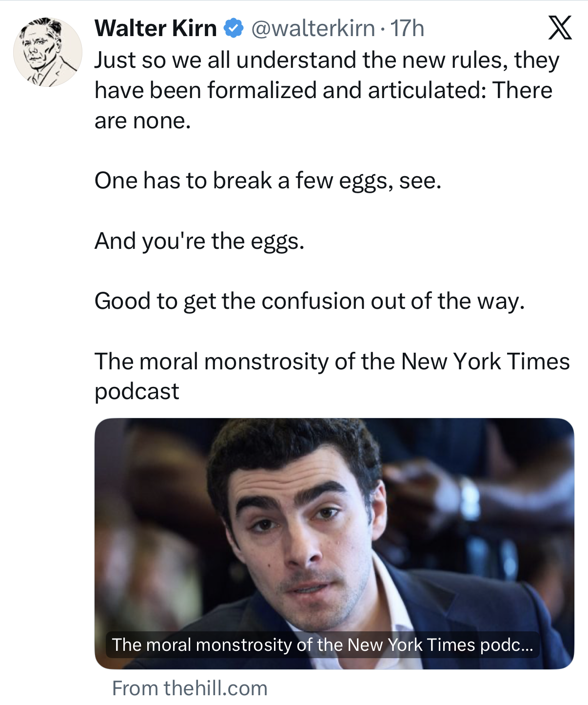
Task: Follow the "From thehill.com" source link
Action: 190,688
